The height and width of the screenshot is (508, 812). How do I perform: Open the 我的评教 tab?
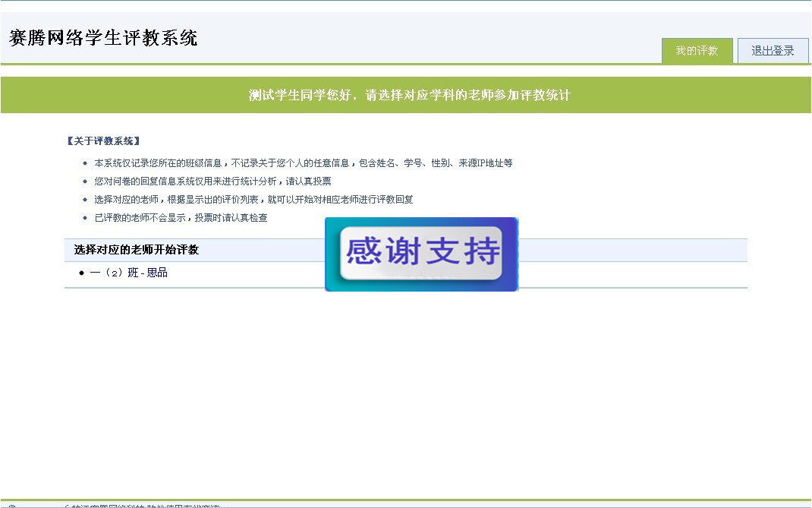(697, 51)
